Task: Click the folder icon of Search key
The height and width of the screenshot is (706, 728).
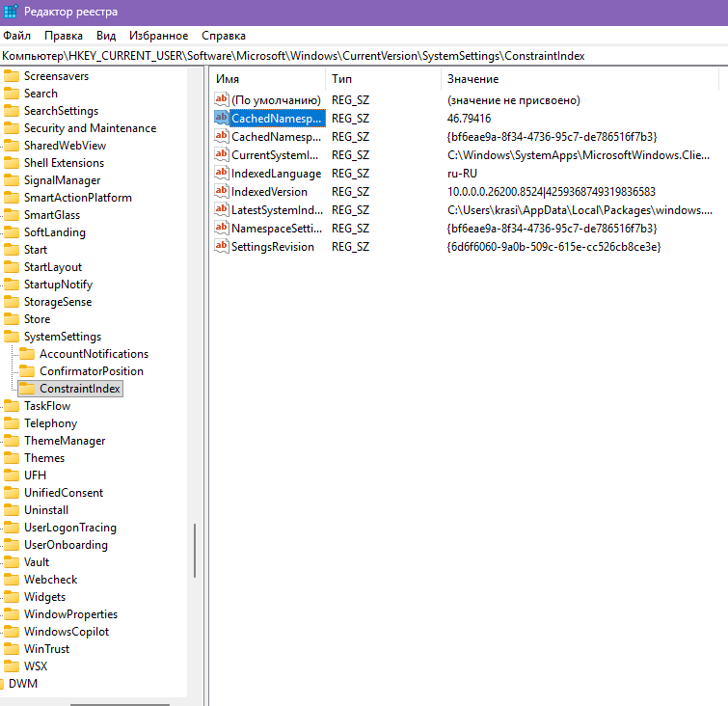Action: [12, 94]
